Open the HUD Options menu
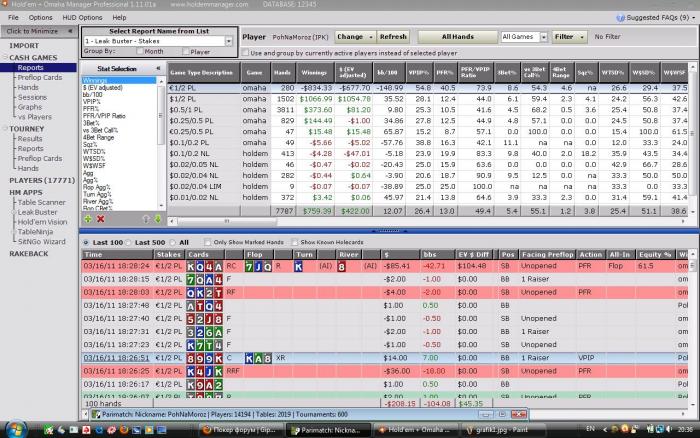Screen dimensions: 700x438 pos(82,17)
